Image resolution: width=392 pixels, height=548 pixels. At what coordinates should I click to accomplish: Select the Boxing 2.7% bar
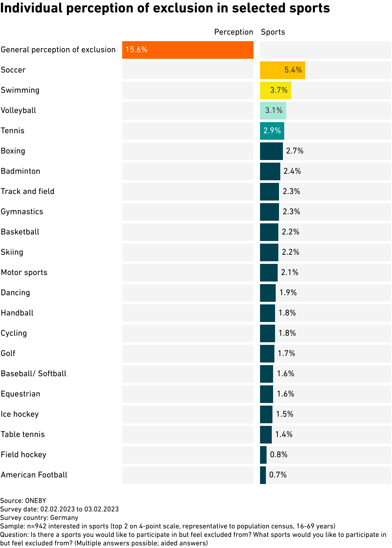(271, 151)
